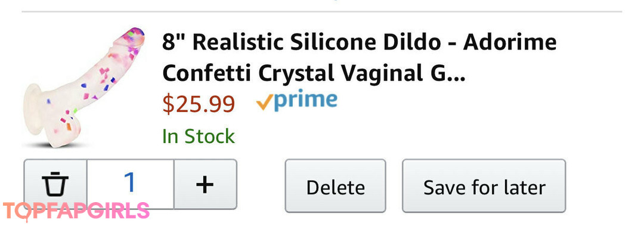
Task: Click the trash can icon to remove item
Action: 55,184
